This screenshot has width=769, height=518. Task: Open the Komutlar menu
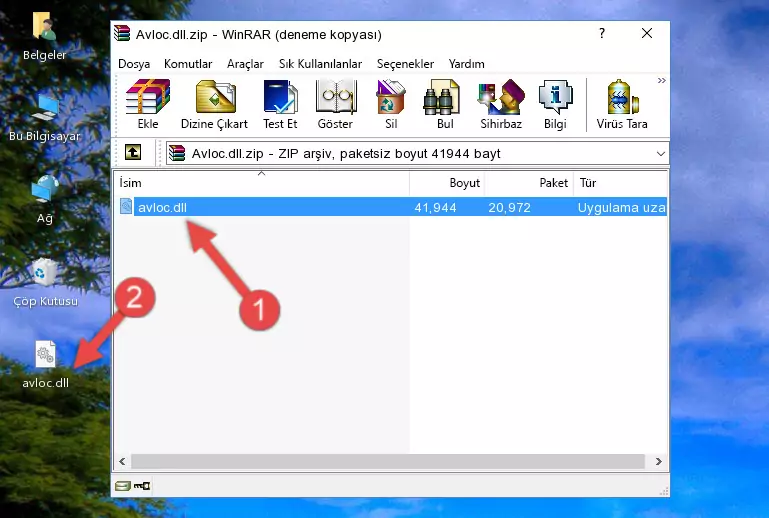click(x=188, y=64)
